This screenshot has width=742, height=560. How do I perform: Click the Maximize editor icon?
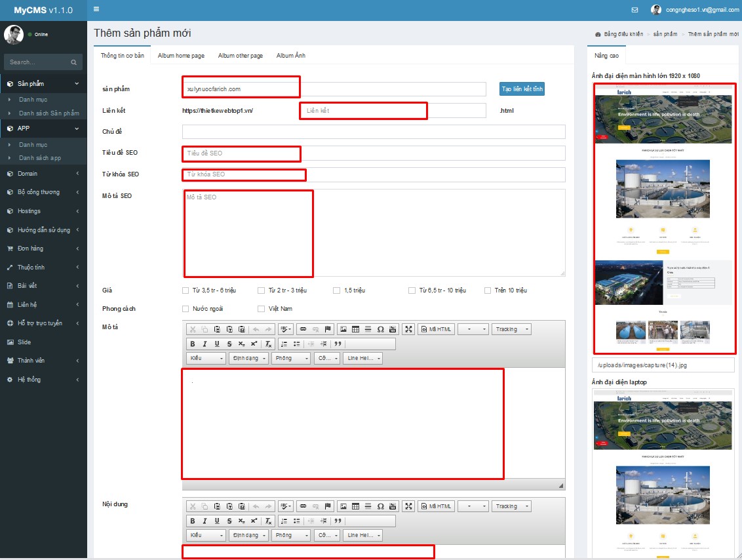408,329
